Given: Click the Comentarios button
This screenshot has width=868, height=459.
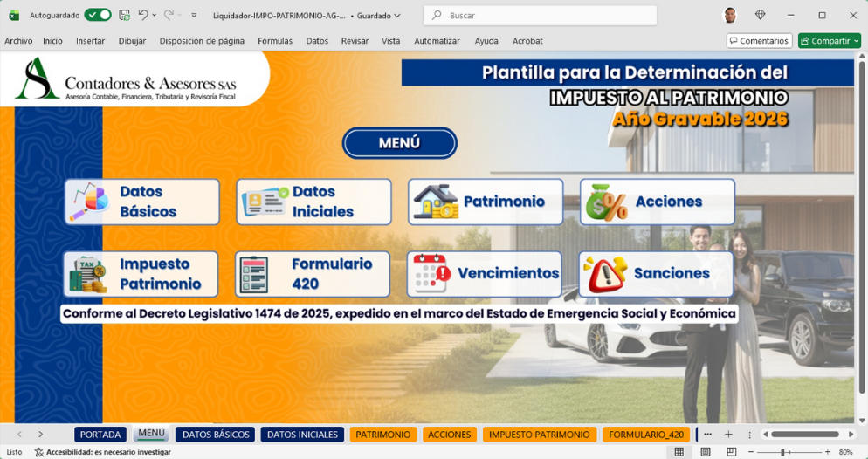Looking at the screenshot, I should pyautogui.click(x=759, y=41).
